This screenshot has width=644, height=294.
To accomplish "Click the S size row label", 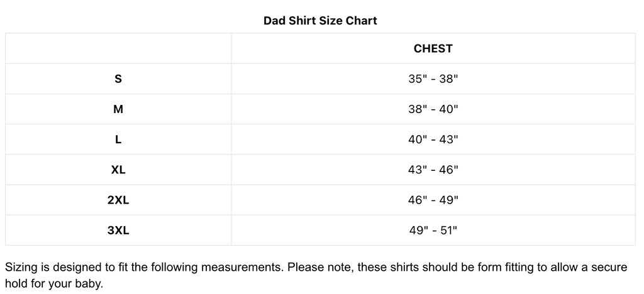I will pyautogui.click(x=118, y=79).
